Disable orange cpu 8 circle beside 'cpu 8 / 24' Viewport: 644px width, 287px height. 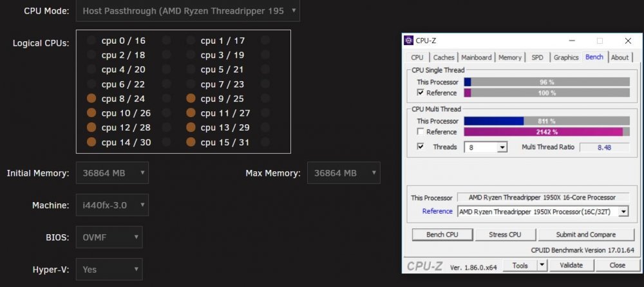point(91,98)
